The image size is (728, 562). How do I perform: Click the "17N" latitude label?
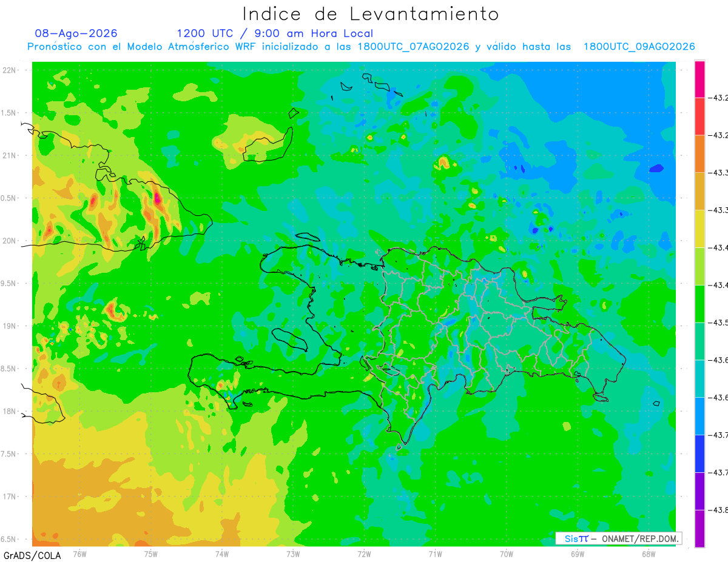pyautogui.click(x=10, y=497)
